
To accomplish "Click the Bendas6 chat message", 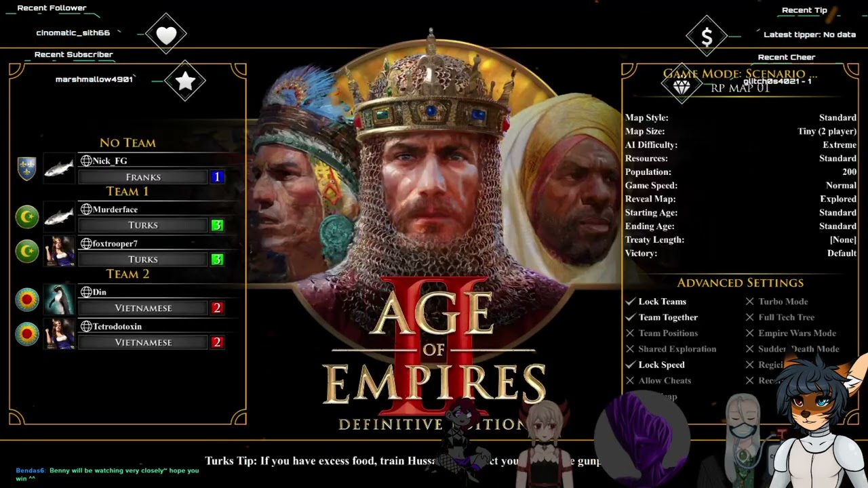I will [x=107, y=474].
